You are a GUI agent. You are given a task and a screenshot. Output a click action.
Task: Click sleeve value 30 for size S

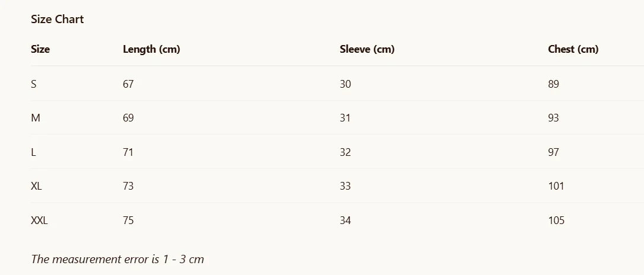[345, 84]
